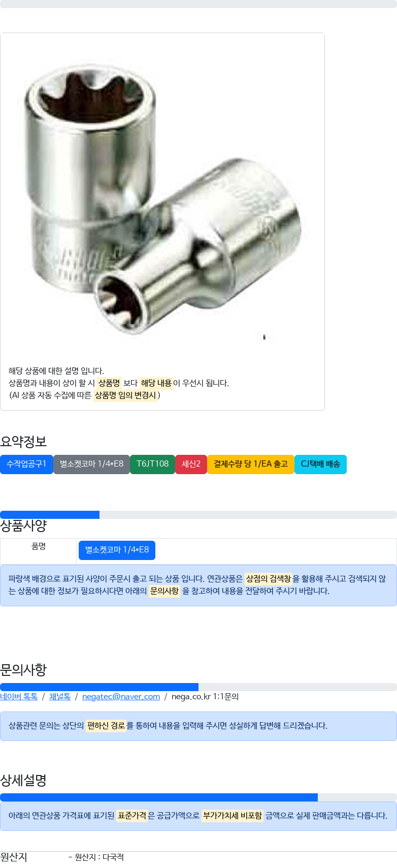This screenshot has width=397, height=868.
Task: Click the 별소켓코마 1/4*E8 spec value badge
Action: coord(117,550)
